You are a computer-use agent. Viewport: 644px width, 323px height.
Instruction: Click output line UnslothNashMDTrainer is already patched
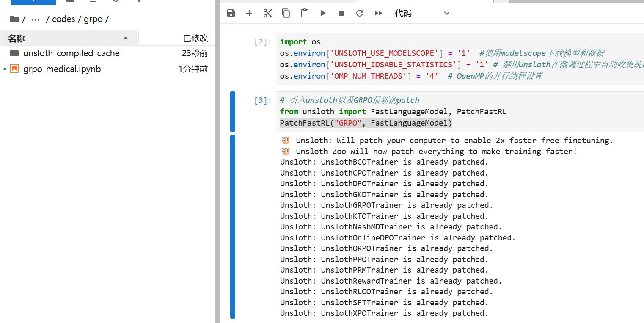[x=391, y=227]
